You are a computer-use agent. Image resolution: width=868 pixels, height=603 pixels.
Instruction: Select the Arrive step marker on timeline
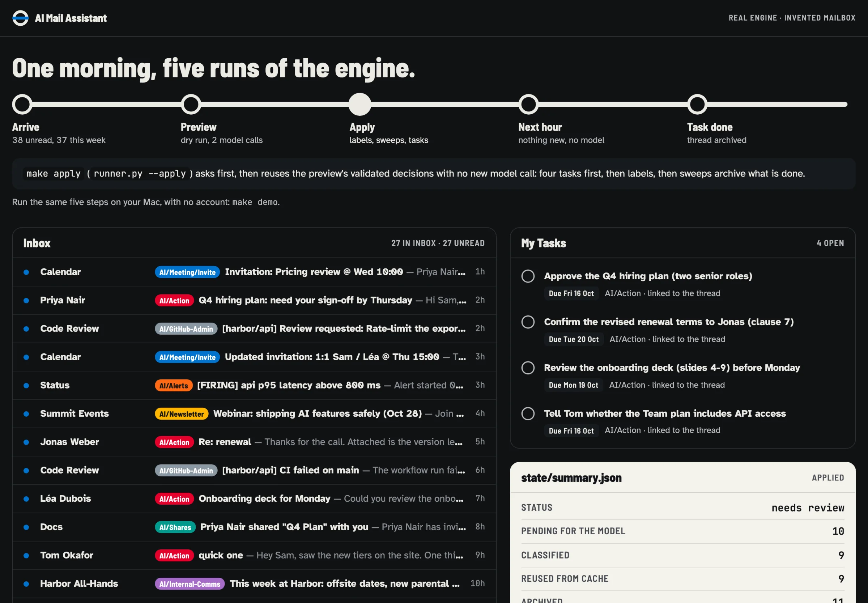click(x=22, y=104)
